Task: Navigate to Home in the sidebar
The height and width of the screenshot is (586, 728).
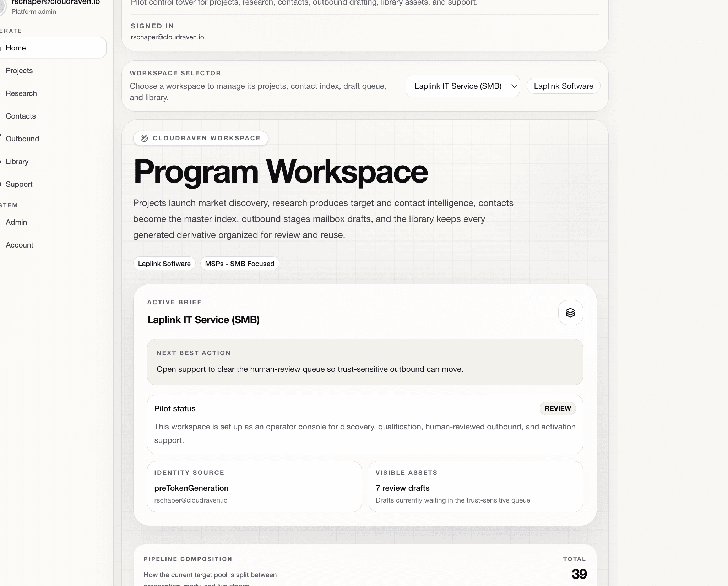Action: point(16,48)
